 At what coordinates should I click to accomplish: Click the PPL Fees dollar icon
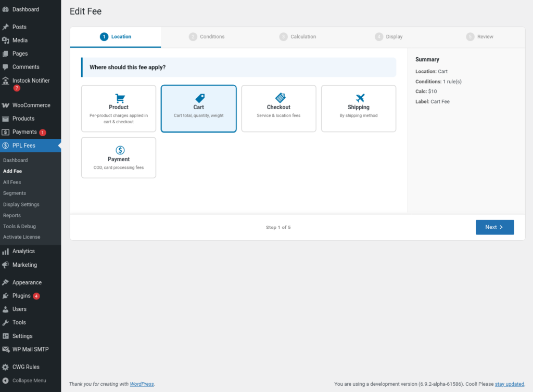click(x=5, y=146)
